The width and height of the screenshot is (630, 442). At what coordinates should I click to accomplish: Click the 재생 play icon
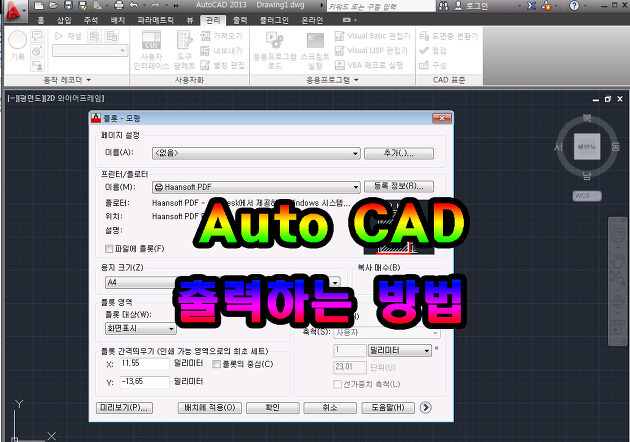coord(59,36)
